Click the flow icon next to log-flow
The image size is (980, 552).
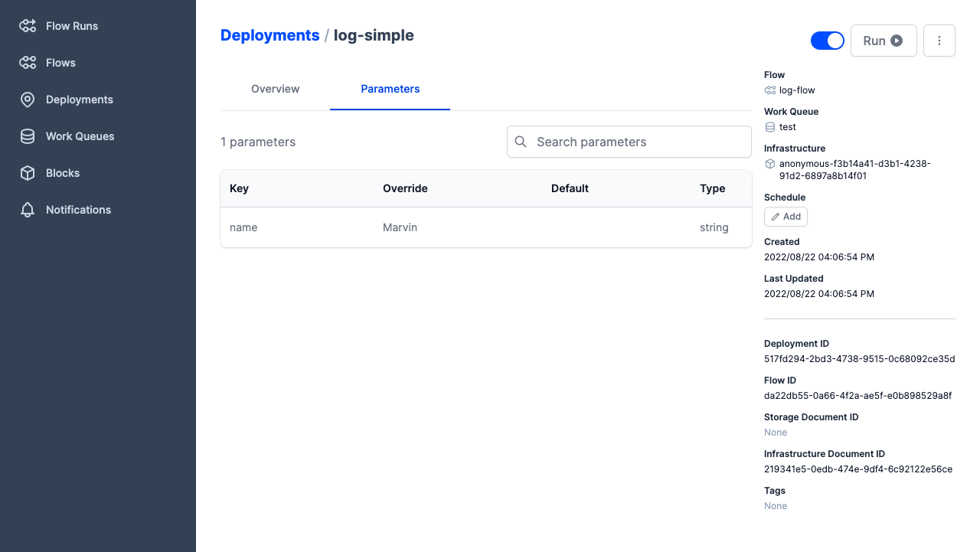[x=770, y=90]
